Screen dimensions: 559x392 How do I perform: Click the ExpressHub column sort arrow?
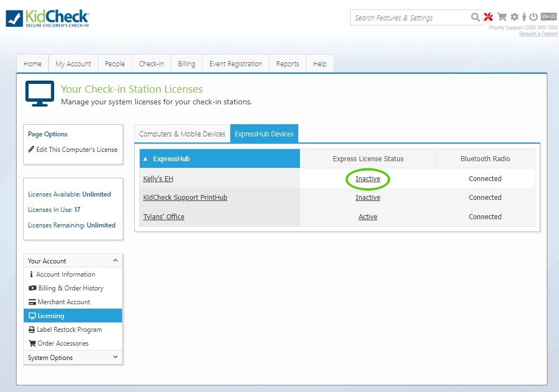tap(145, 159)
